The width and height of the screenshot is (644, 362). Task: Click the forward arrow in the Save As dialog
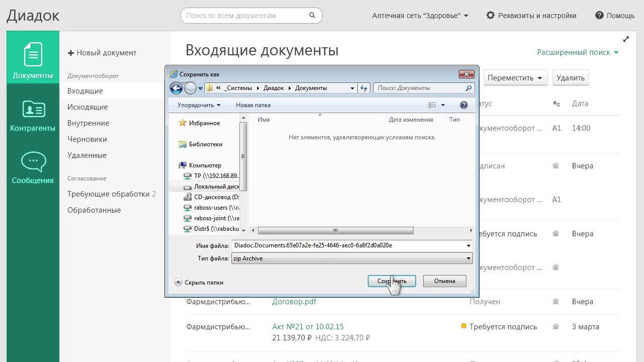pos(190,88)
